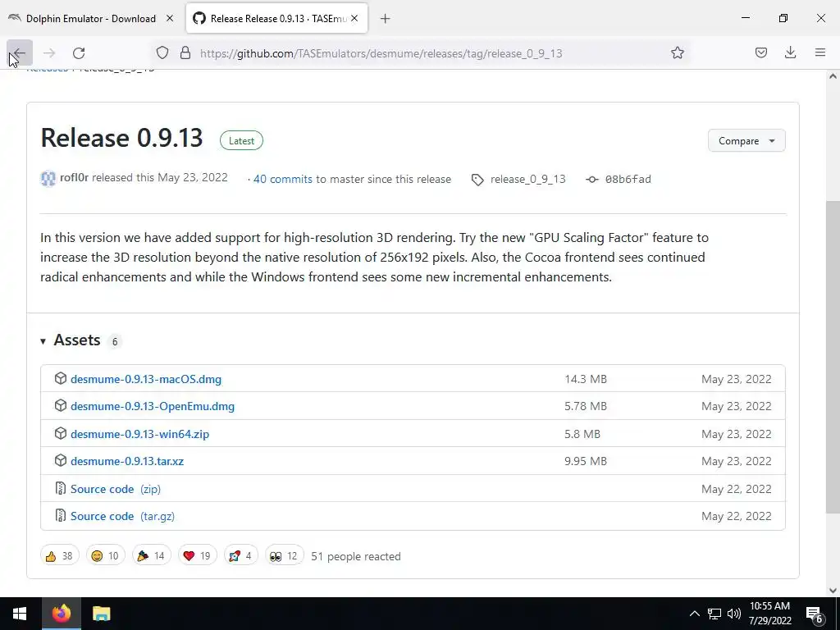This screenshot has height=630, width=840.
Task: Click the rofl0r avatar image
Action: point(48,178)
